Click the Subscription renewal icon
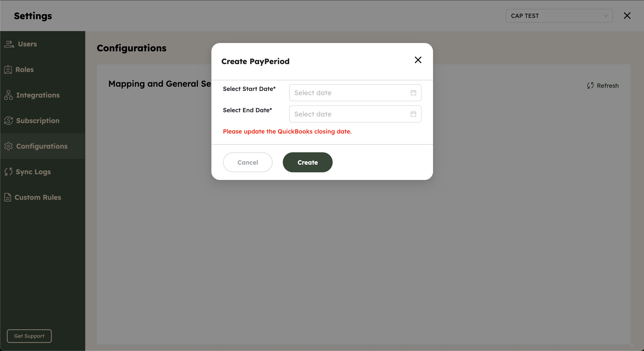 coord(8,121)
